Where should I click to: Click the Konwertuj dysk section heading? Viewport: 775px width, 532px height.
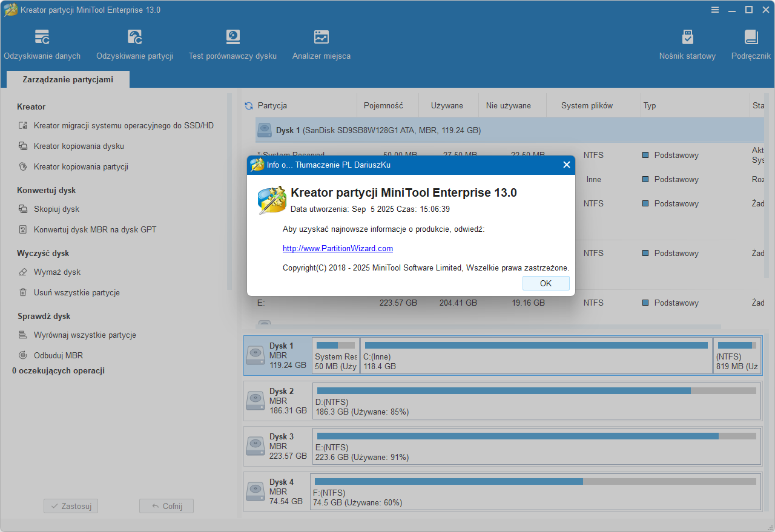[47, 190]
